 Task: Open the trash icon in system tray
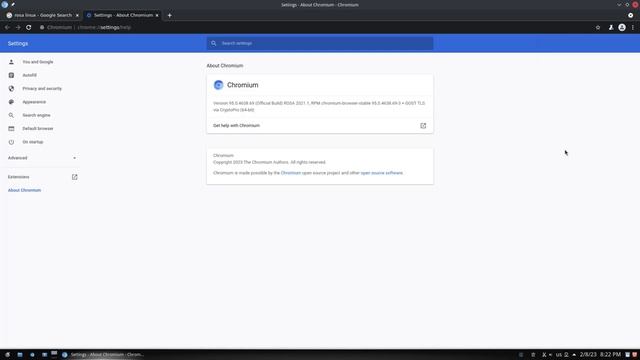coord(533,355)
